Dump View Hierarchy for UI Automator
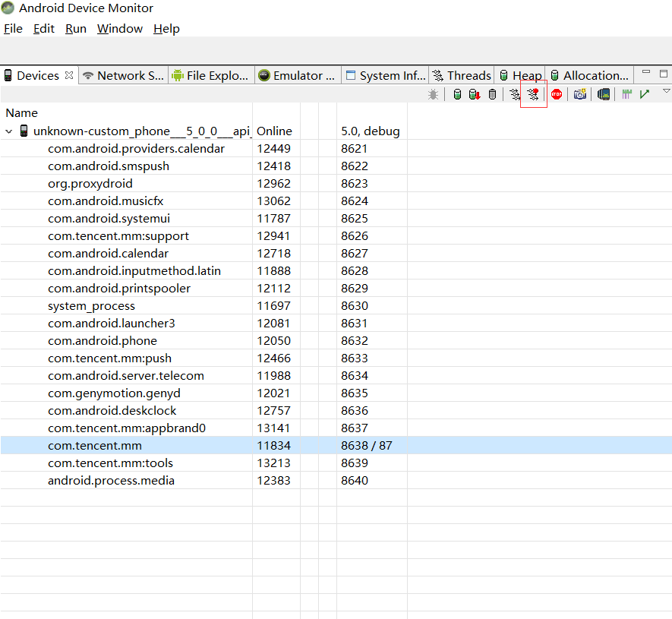Image resolution: width=672 pixels, height=619 pixels. [x=604, y=94]
